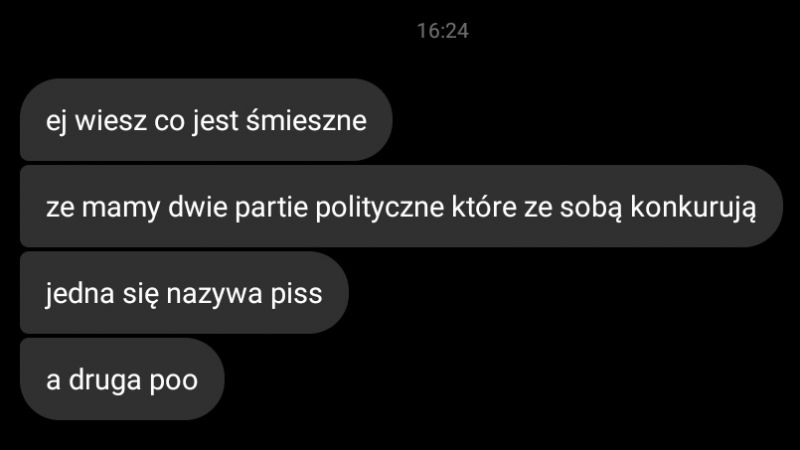Click the word 'jedna' in third message
Image resolution: width=800 pixels, height=450 pixels.
(80, 293)
